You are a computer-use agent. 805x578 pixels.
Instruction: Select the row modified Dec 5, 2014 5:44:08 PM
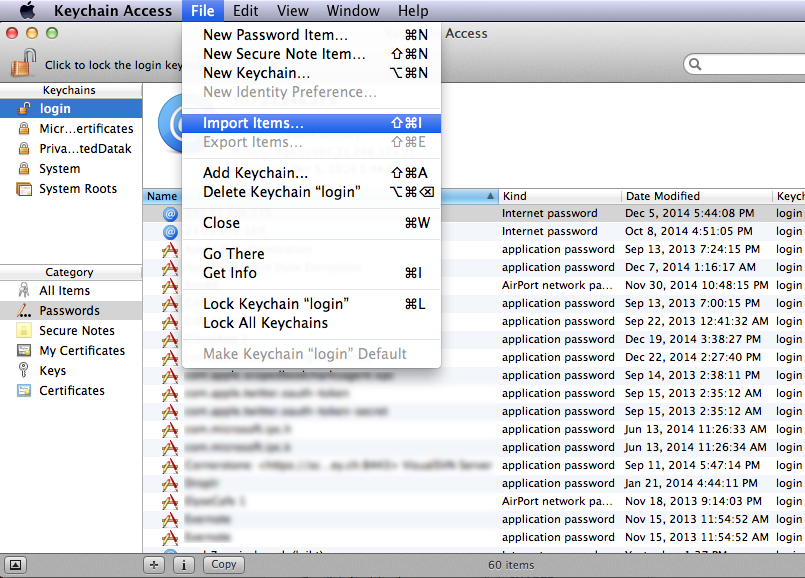474,213
